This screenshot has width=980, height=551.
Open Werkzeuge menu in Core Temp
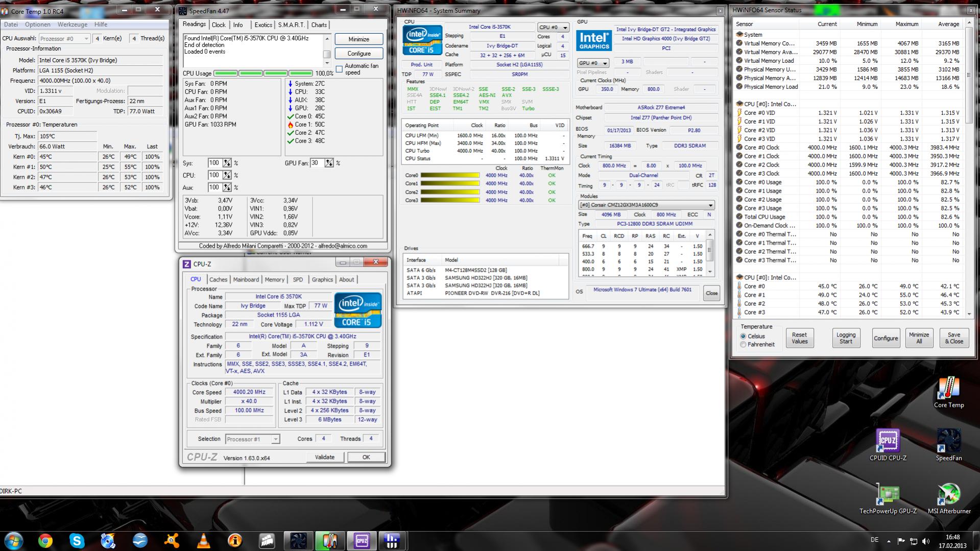pos(73,25)
